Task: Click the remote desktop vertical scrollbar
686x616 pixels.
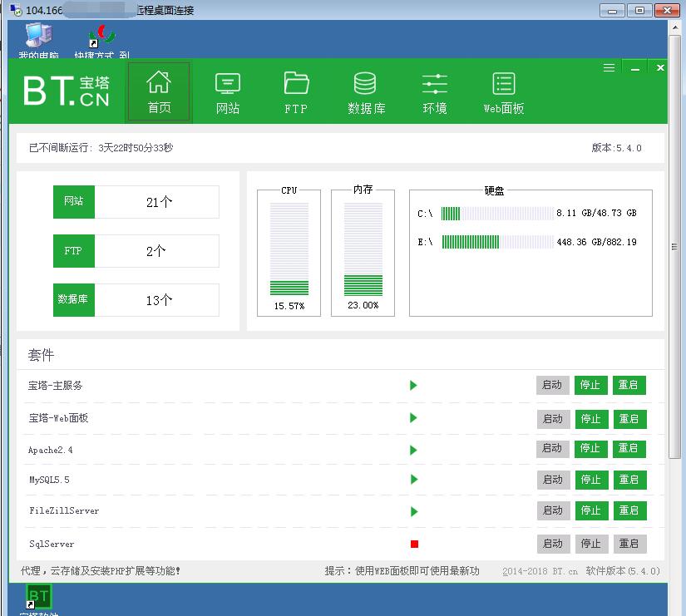Action: pyautogui.click(x=675, y=246)
